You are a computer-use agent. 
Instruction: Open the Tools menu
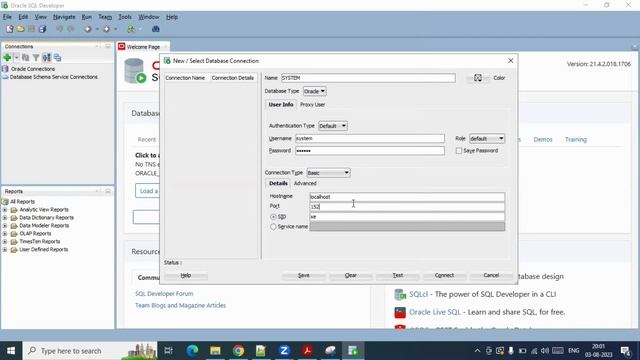125,17
